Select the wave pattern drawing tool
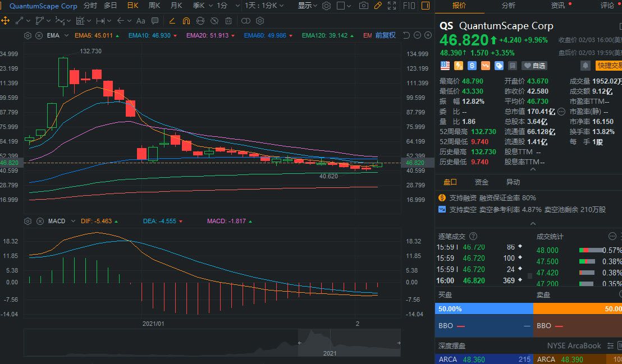The height and width of the screenshot is (364, 622). tap(60, 21)
